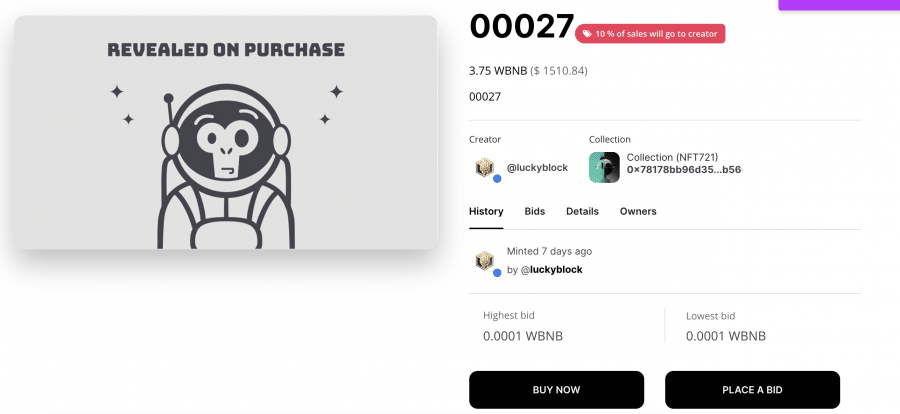The width and height of the screenshot is (900, 414).
Task: Open the collection avatar thumbnail
Action: click(604, 167)
